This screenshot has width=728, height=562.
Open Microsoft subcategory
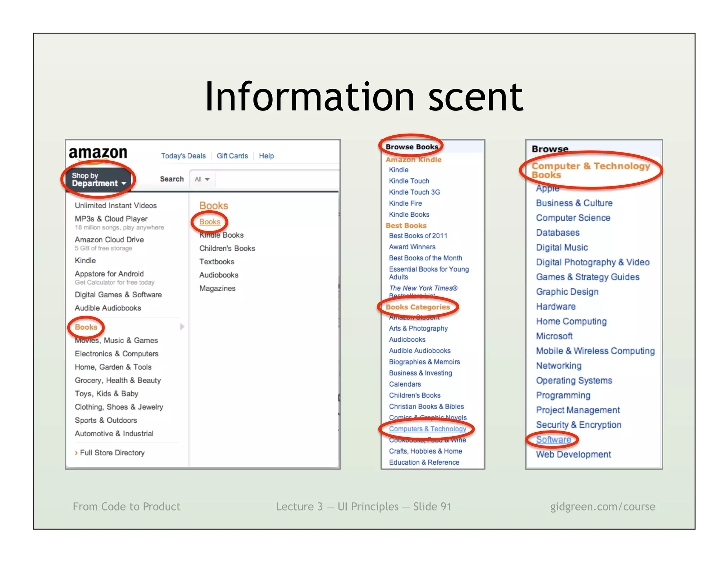coord(554,336)
